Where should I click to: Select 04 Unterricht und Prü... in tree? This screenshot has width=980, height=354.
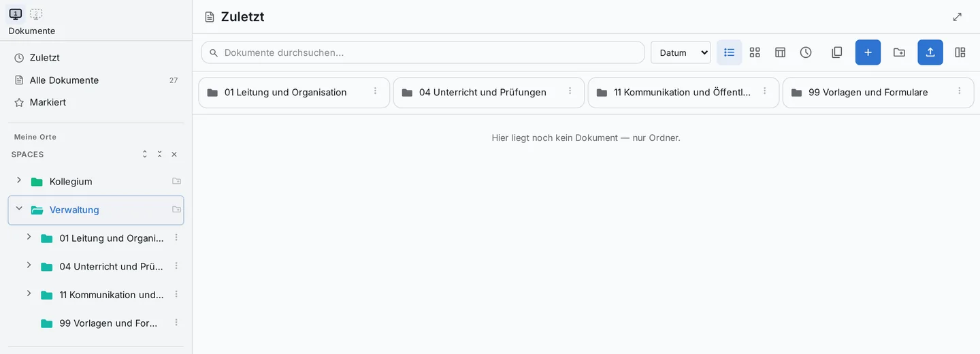112,267
